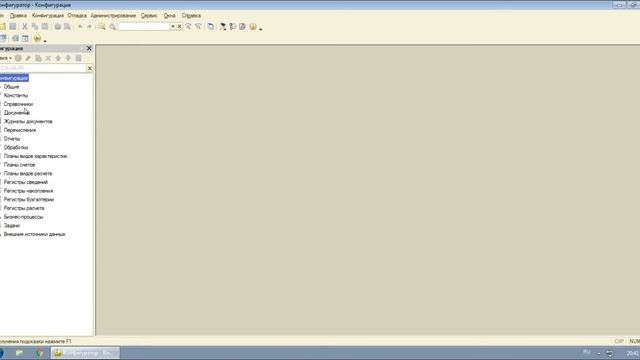Open the Администрирование menu
Image resolution: width=640 pixels, height=360 pixels.
113,16
